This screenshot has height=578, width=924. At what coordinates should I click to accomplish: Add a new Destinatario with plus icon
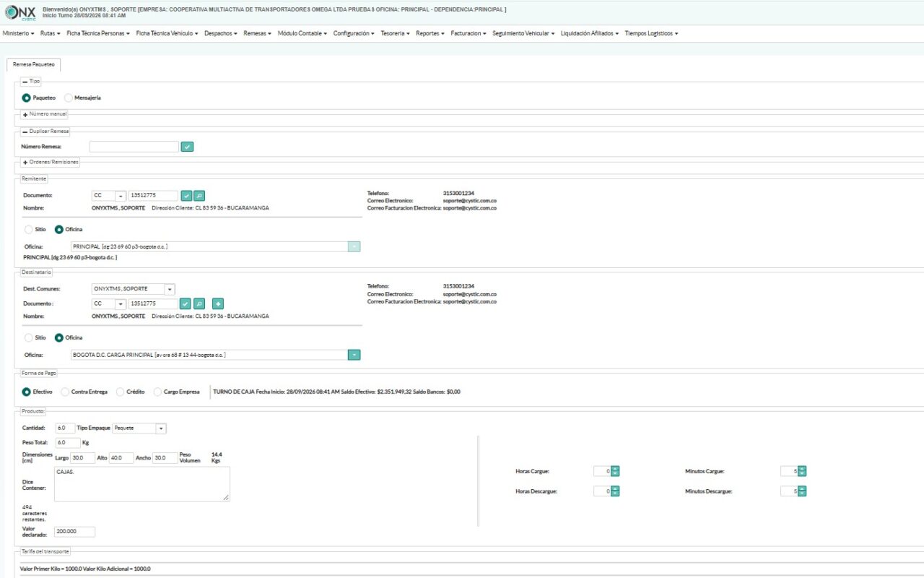coord(218,303)
